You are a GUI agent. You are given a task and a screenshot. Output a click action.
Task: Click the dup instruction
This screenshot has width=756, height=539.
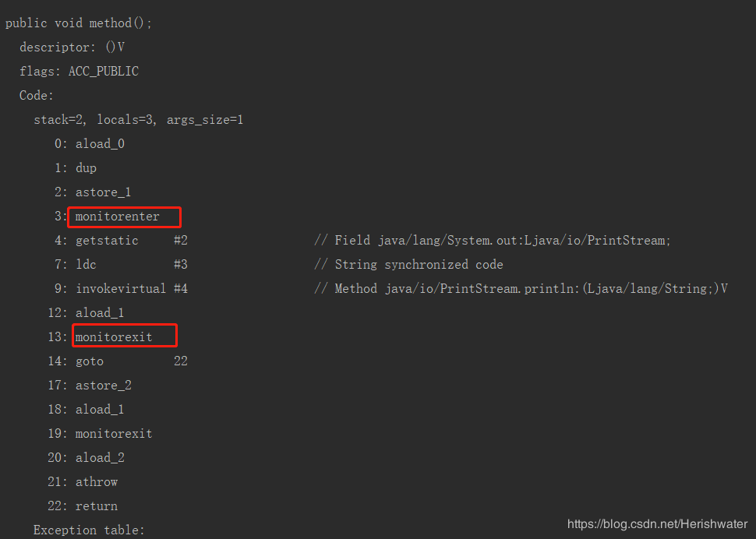86,168
